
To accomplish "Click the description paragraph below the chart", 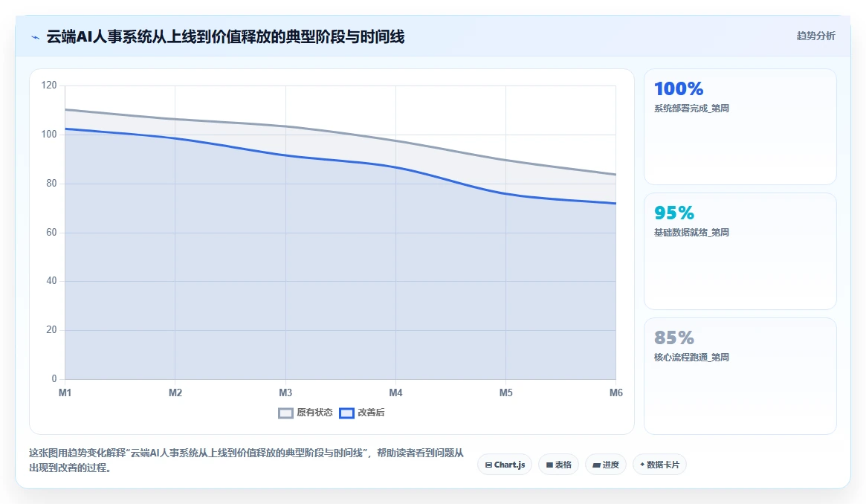I will pyautogui.click(x=246, y=460).
